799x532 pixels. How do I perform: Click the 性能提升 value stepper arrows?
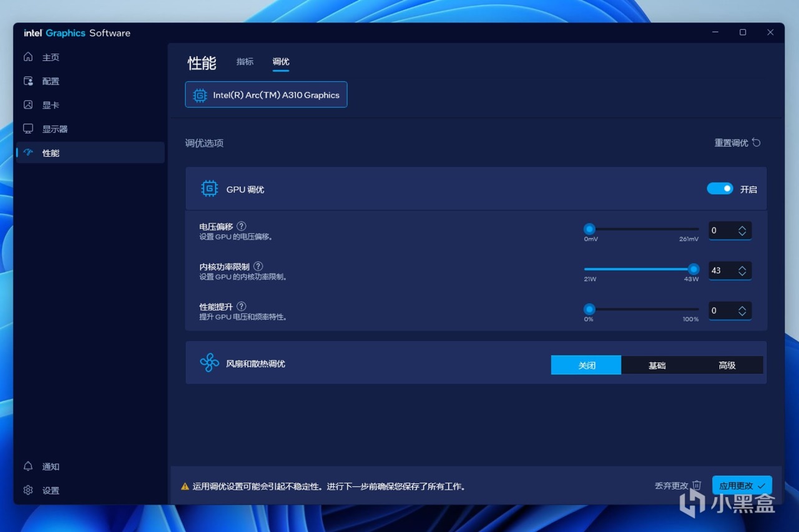click(x=742, y=311)
